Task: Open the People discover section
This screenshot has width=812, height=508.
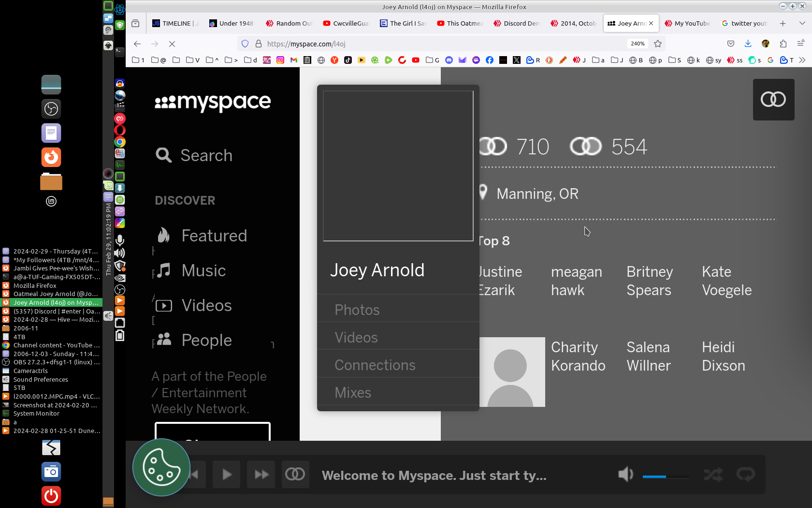Action: tap(194, 340)
